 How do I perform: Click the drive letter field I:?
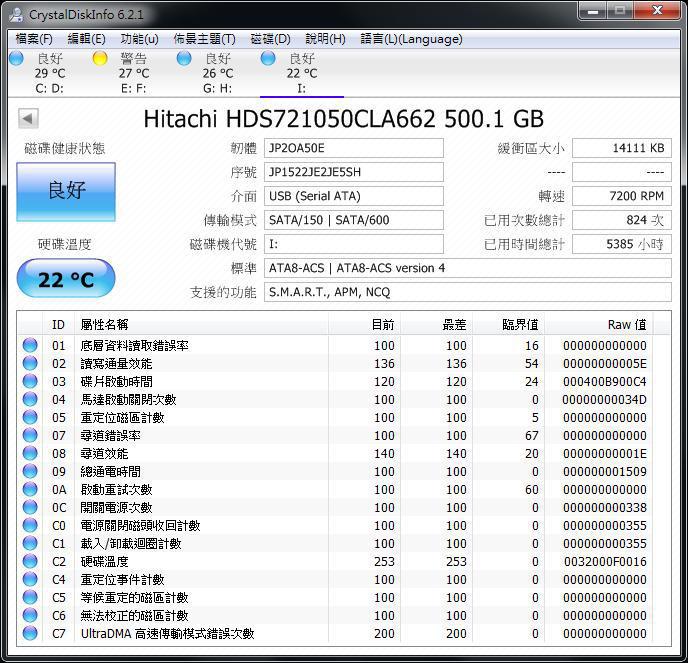(354, 244)
